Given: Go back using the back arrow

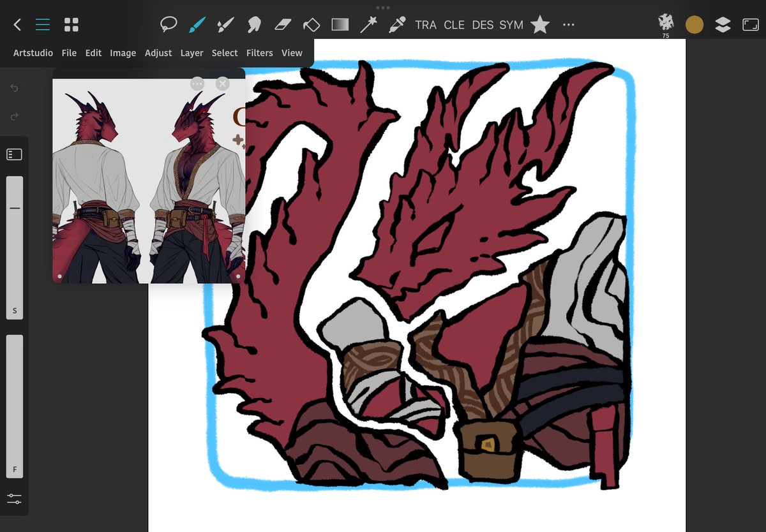Looking at the screenshot, I should click(x=17, y=25).
